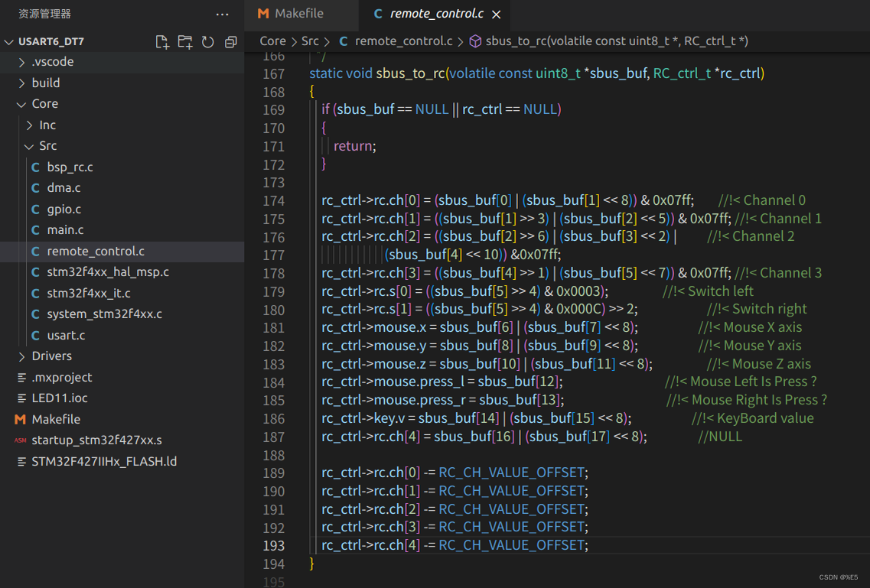Collapse the Src folder
Viewport: 870px width, 588px height.
tap(29, 146)
